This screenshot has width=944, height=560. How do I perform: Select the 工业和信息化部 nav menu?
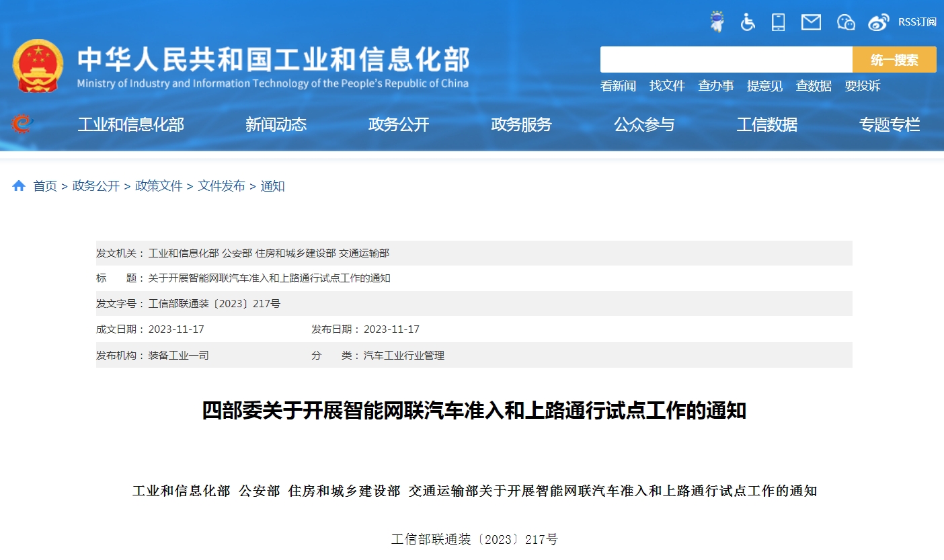coord(130,124)
